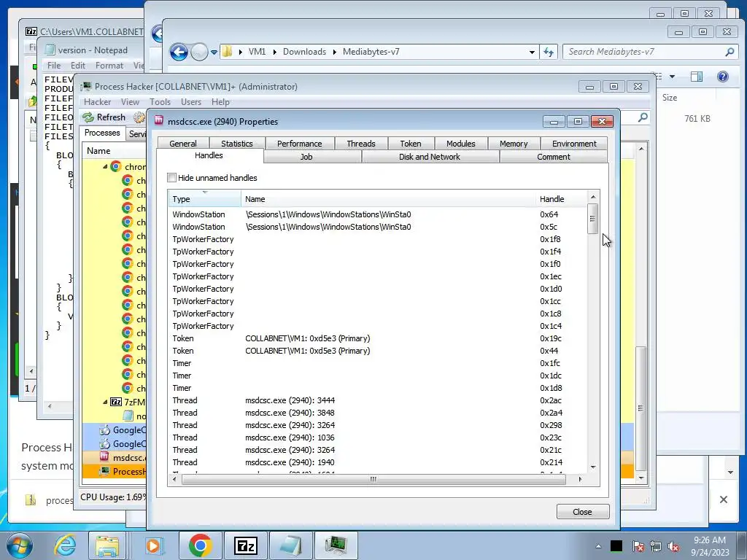This screenshot has width=747, height=560.
Task: Select the ProcessHacker process row icon
Action: 104,471
